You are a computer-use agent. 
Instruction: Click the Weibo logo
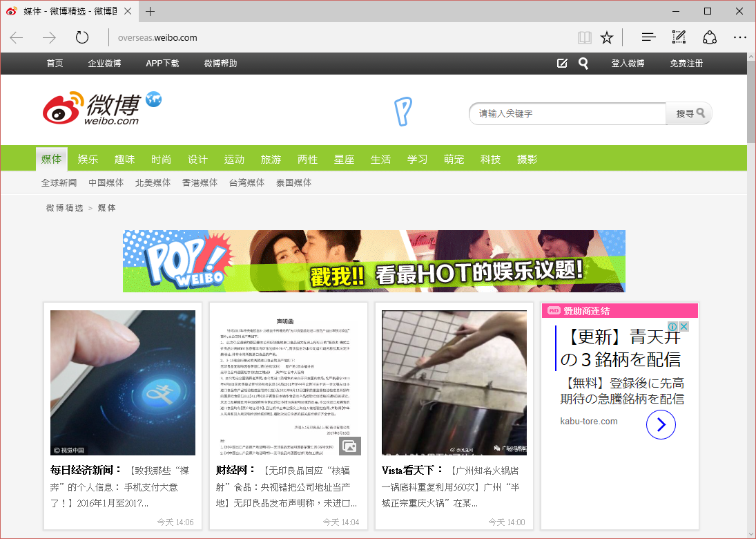pos(91,108)
